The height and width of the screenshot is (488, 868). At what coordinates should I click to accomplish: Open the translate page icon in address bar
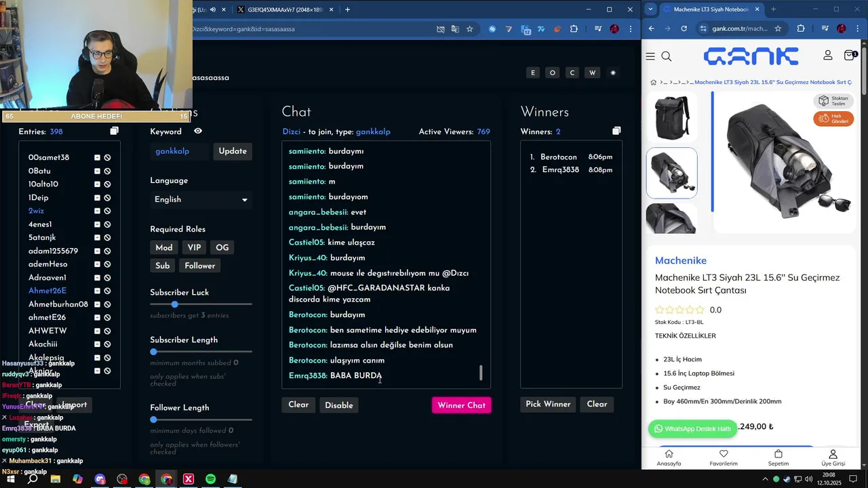[455, 29]
